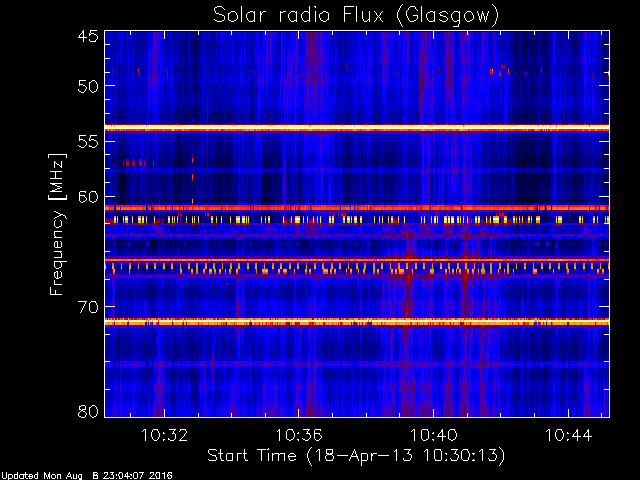Click the 10:44 time axis label
The height and width of the screenshot is (480, 640).
click(x=568, y=436)
